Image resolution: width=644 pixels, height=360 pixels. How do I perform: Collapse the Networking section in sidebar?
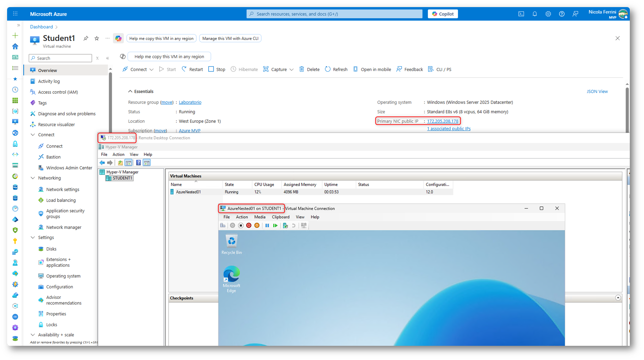click(x=33, y=178)
